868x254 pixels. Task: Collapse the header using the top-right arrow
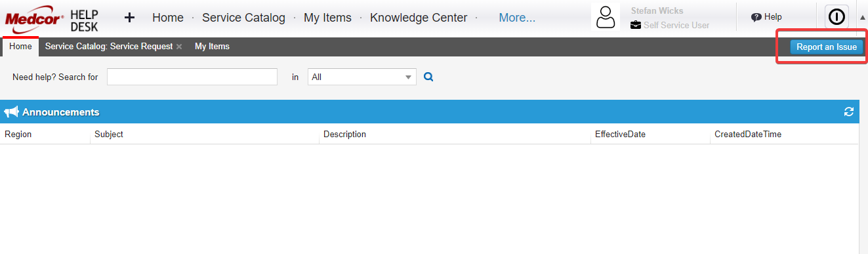(x=862, y=18)
